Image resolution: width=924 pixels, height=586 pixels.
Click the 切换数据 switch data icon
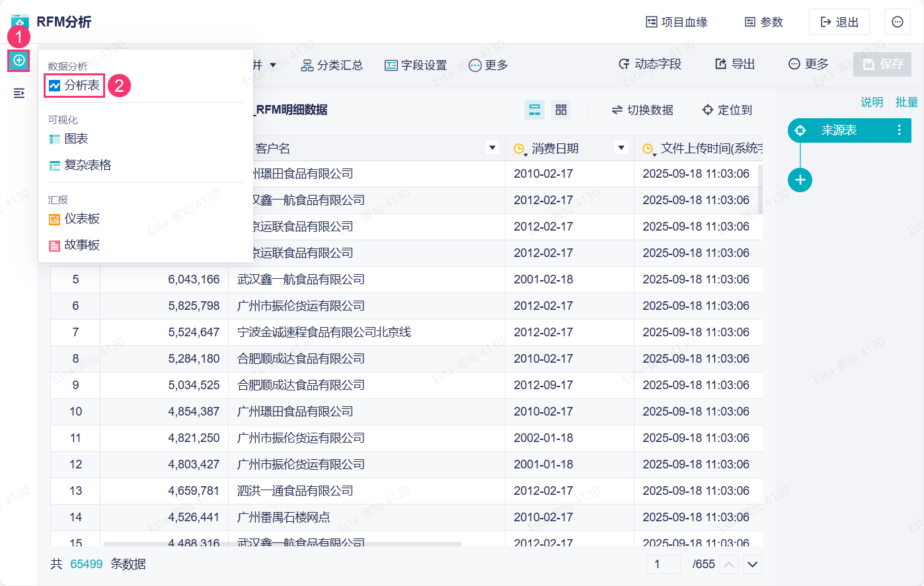click(x=617, y=110)
